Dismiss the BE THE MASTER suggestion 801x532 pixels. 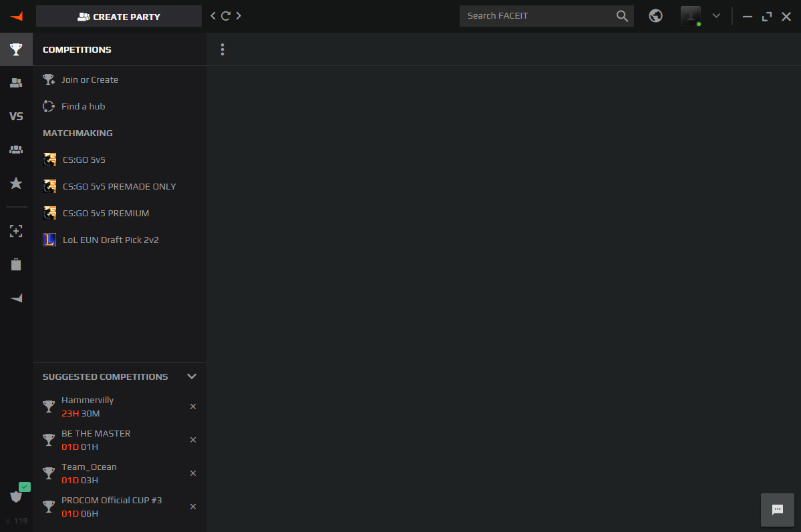pyautogui.click(x=193, y=440)
